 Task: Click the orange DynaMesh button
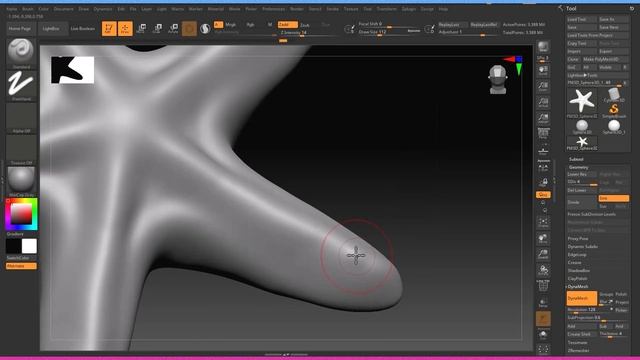(x=582, y=298)
